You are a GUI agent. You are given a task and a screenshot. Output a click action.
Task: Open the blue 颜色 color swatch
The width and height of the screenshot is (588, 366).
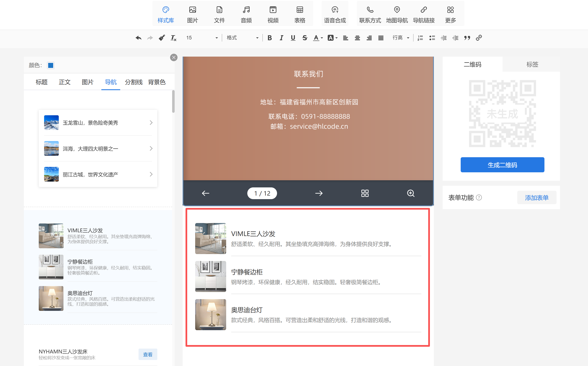[51, 65]
